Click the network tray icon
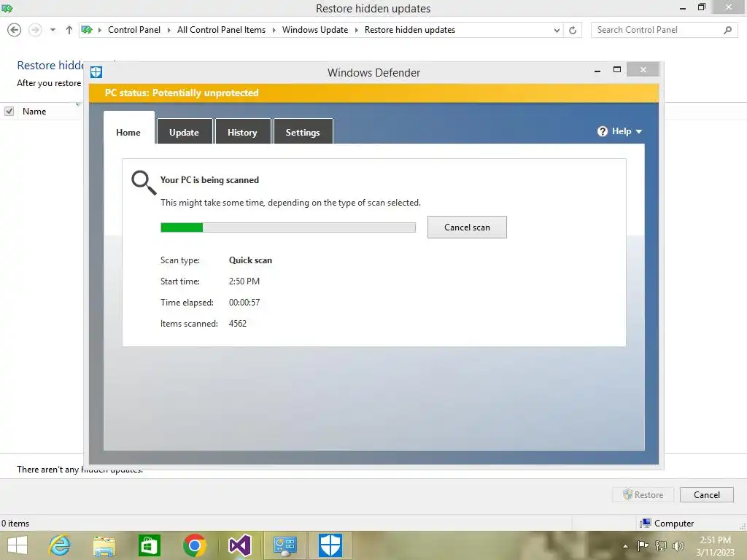This screenshot has width=747, height=560. click(660, 545)
